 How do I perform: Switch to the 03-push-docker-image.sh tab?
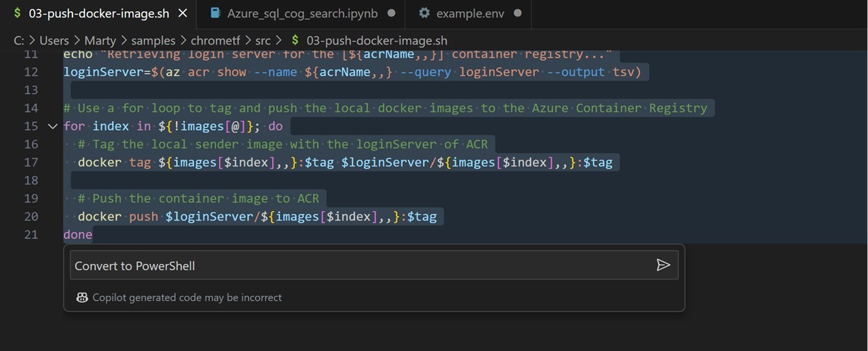[x=99, y=13]
